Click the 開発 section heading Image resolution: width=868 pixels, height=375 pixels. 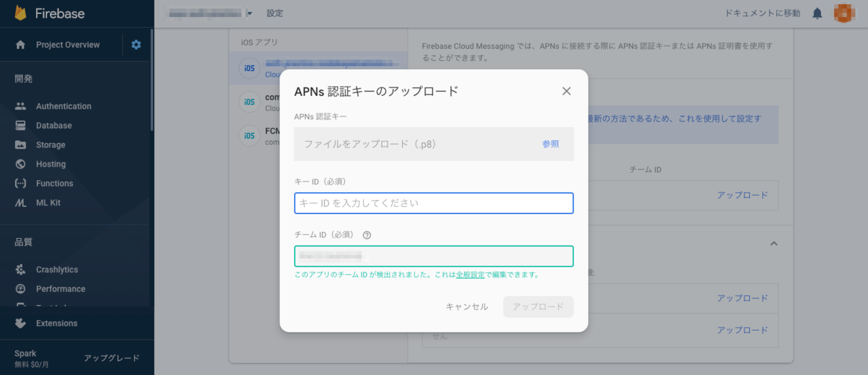(23, 78)
